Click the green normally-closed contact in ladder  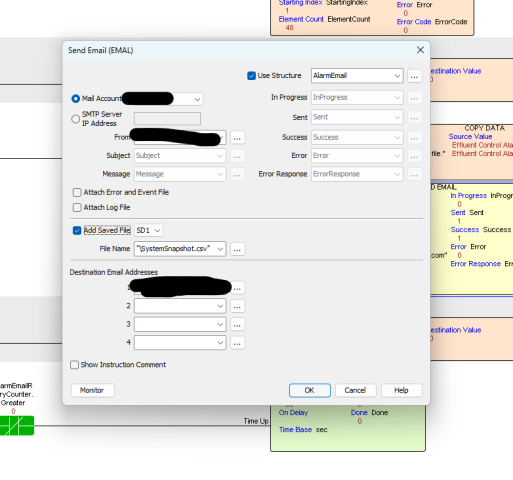(17, 425)
